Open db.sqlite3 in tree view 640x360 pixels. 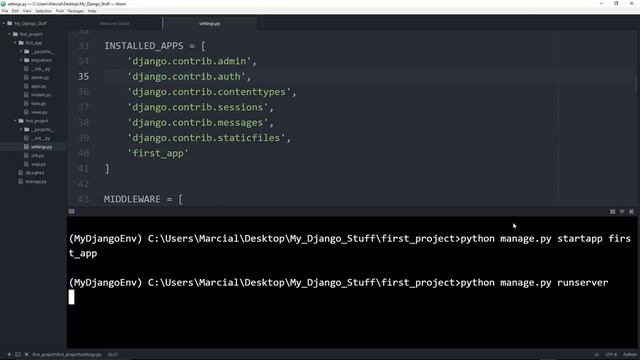point(32,173)
